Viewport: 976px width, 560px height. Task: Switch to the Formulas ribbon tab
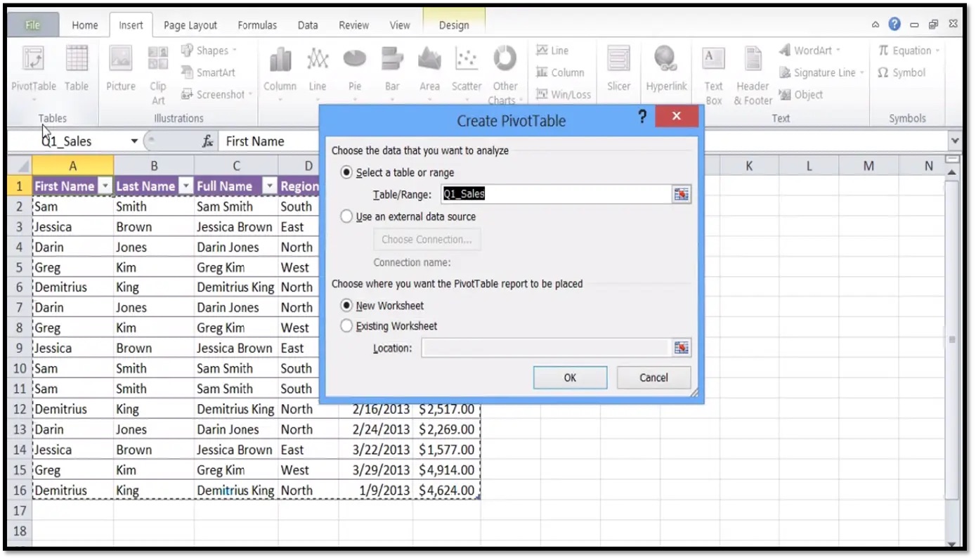click(256, 25)
